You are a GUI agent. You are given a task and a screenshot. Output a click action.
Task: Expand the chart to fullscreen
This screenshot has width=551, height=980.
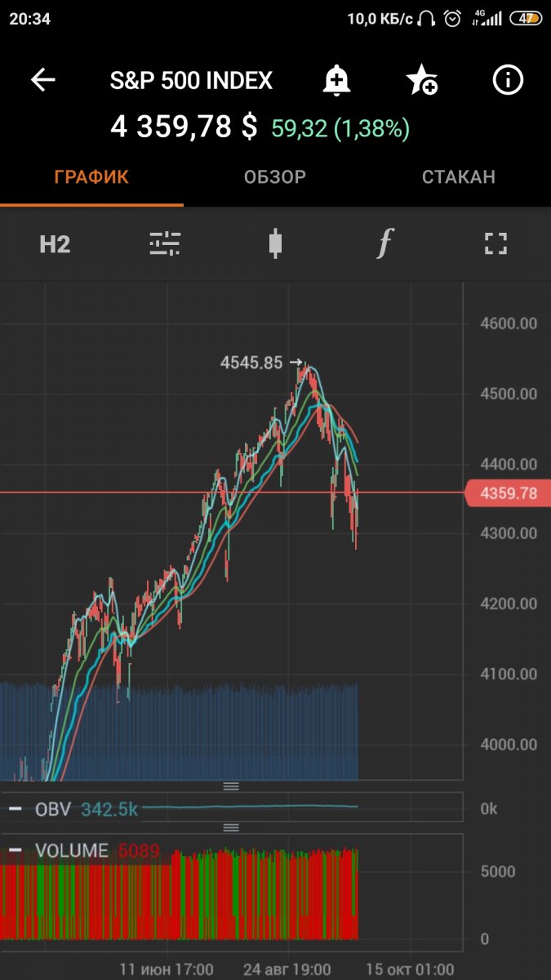point(495,243)
